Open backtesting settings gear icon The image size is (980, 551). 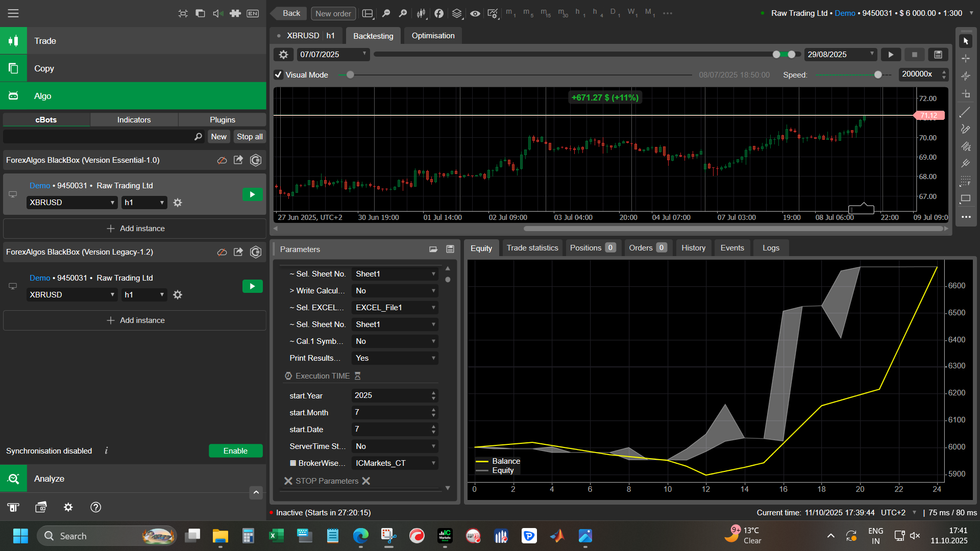point(284,55)
